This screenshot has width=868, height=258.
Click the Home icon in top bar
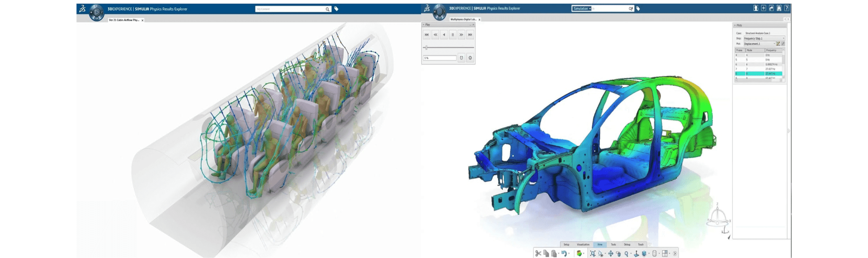779,8
